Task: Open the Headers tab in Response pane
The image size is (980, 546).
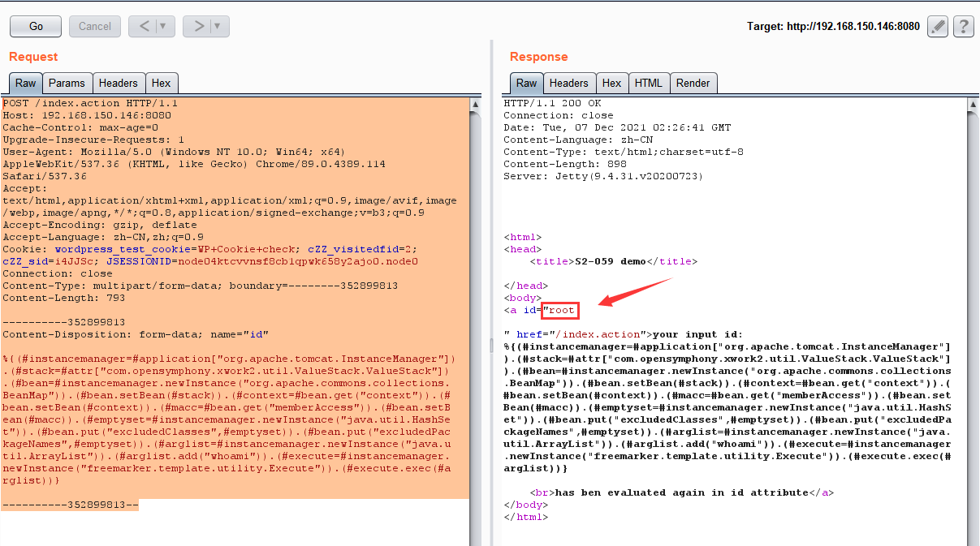Action: pyautogui.click(x=568, y=83)
